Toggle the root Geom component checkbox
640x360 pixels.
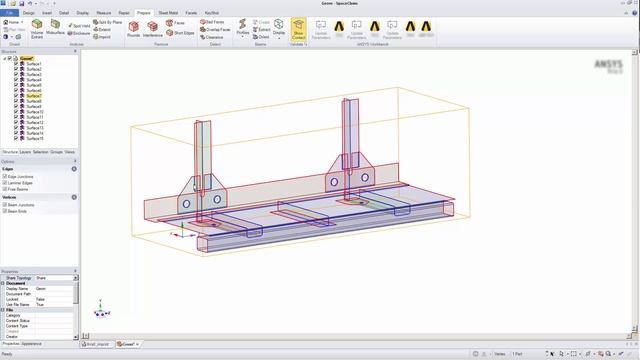pyautogui.click(x=10, y=58)
